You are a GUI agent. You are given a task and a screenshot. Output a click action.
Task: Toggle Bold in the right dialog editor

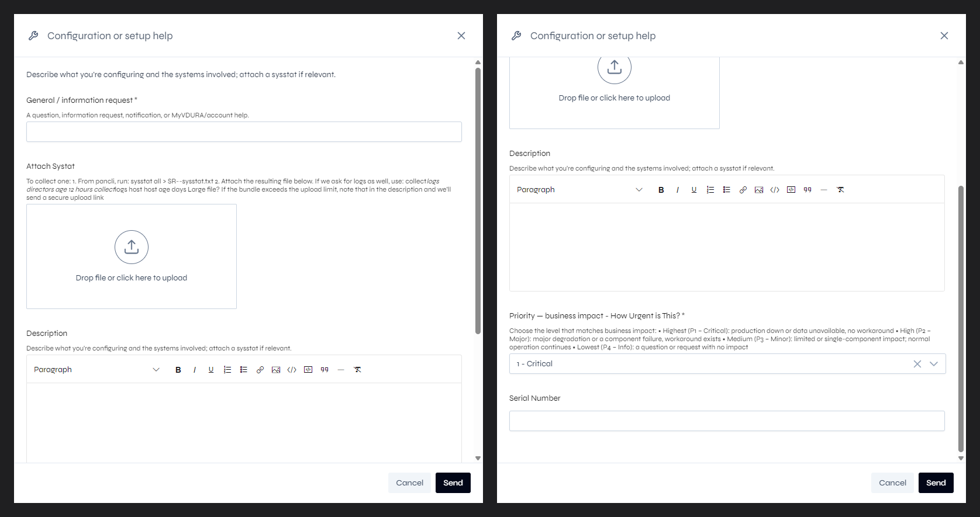click(x=661, y=190)
